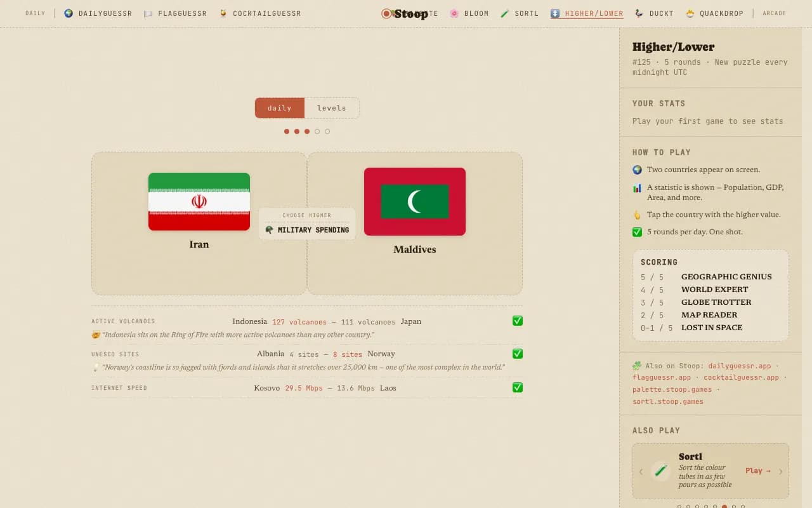Go to the Stoop logo home
This screenshot has width=812, height=508.
(x=405, y=13)
